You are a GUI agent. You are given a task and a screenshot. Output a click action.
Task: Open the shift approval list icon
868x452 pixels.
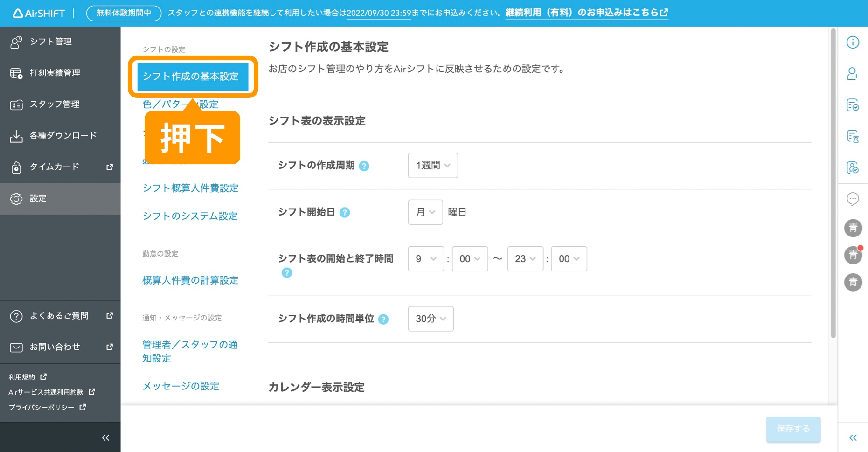[853, 105]
